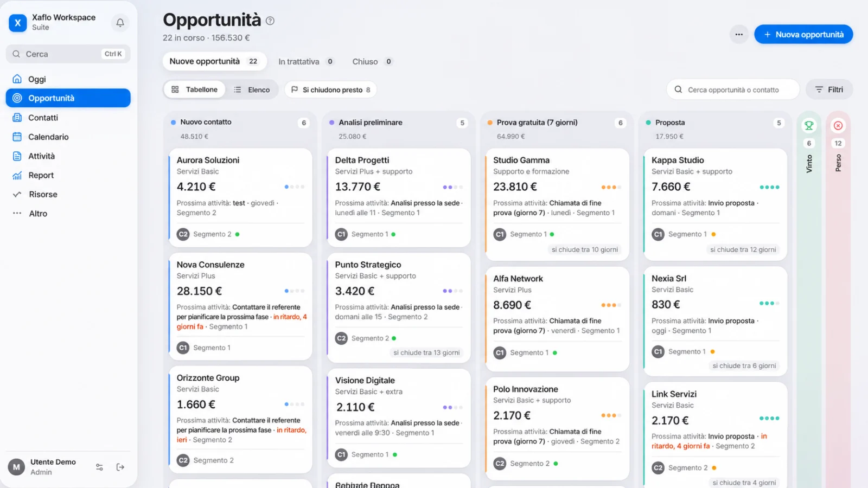Screen dimensions: 868x488
Task: Switch to Tabellone board view
Action: (194, 89)
